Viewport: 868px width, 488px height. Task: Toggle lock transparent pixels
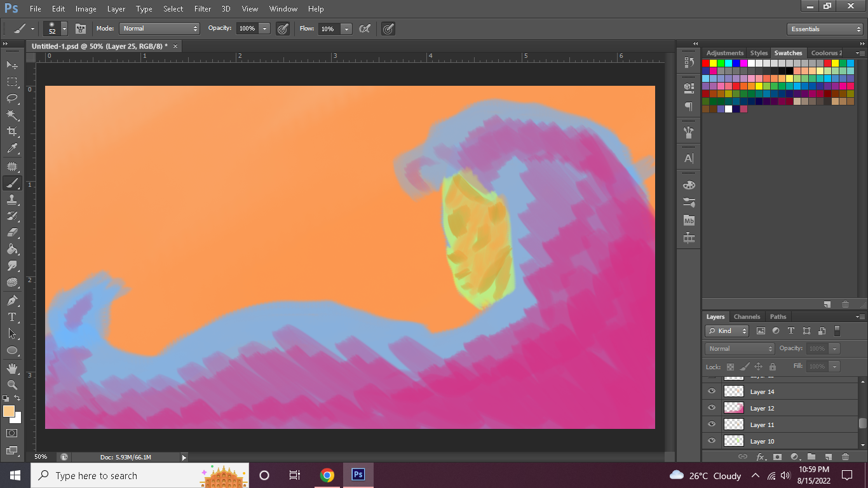click(730, 367)
